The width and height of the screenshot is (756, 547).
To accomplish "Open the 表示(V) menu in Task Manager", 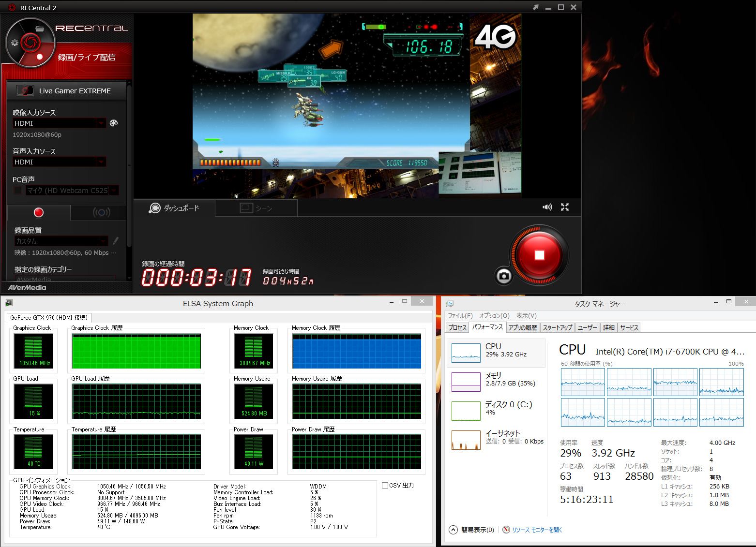I will tap(526, 316).
